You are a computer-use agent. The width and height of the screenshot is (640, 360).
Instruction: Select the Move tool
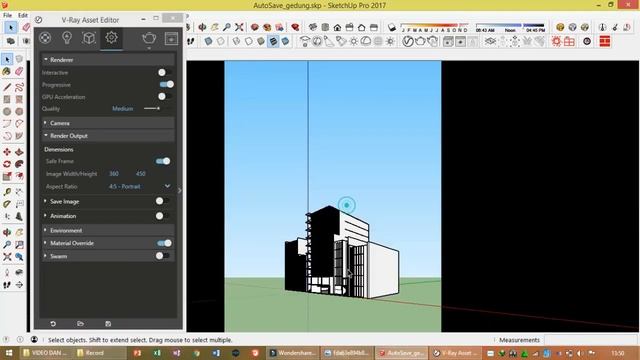(x=7, y=152)
